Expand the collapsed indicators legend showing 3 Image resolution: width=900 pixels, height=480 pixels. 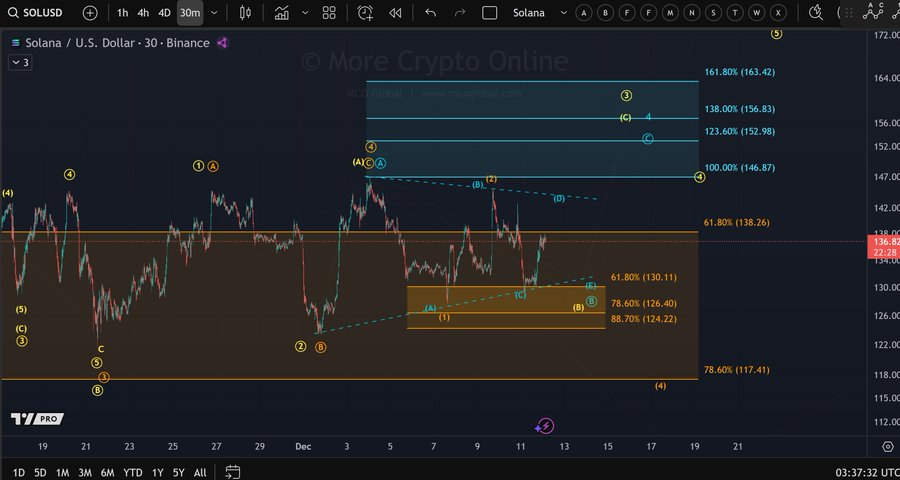point(19,62)
